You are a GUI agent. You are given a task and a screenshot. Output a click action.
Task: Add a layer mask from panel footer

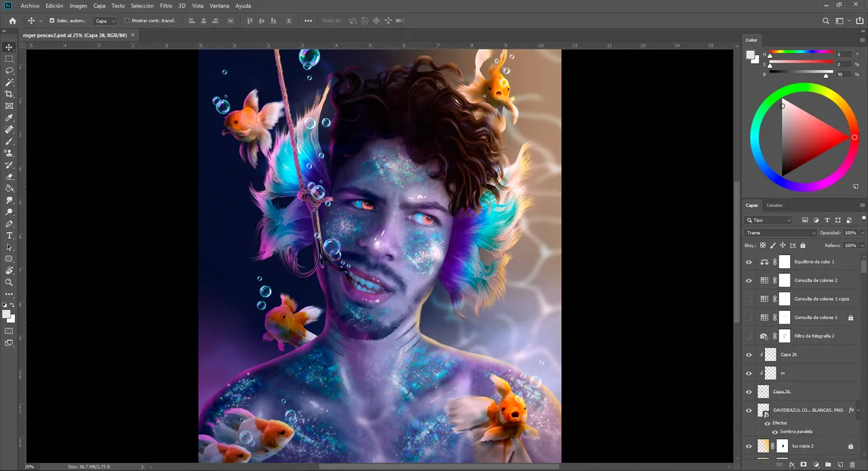804,465
